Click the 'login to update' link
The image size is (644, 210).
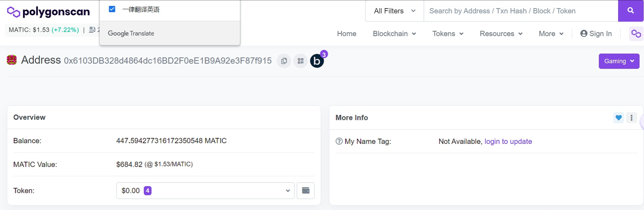point(508,141)
